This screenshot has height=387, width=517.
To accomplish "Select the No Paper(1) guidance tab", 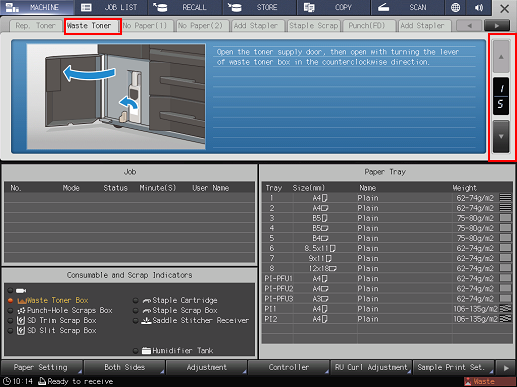I will [x=147, y=26].
